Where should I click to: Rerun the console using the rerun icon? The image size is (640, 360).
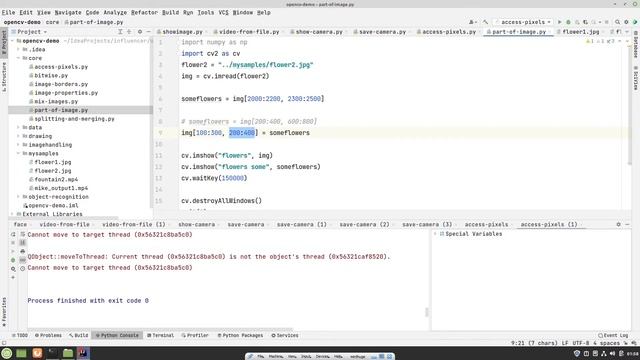(13, 234)
